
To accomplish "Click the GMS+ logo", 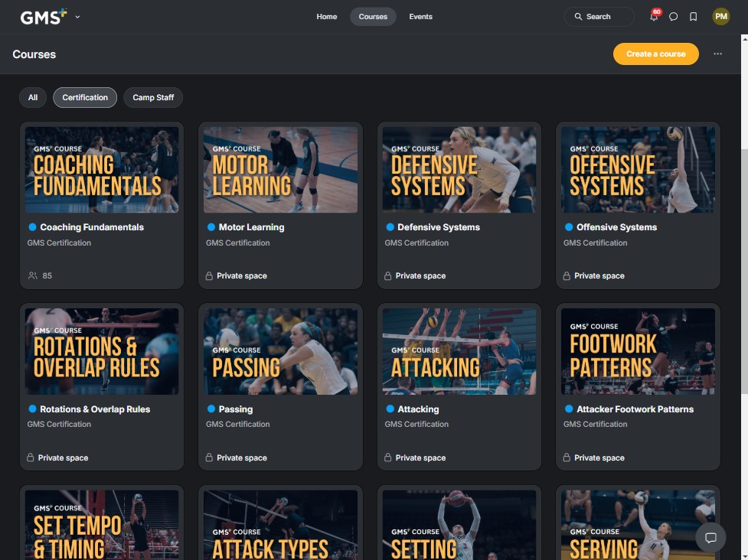I will (44, 17).
